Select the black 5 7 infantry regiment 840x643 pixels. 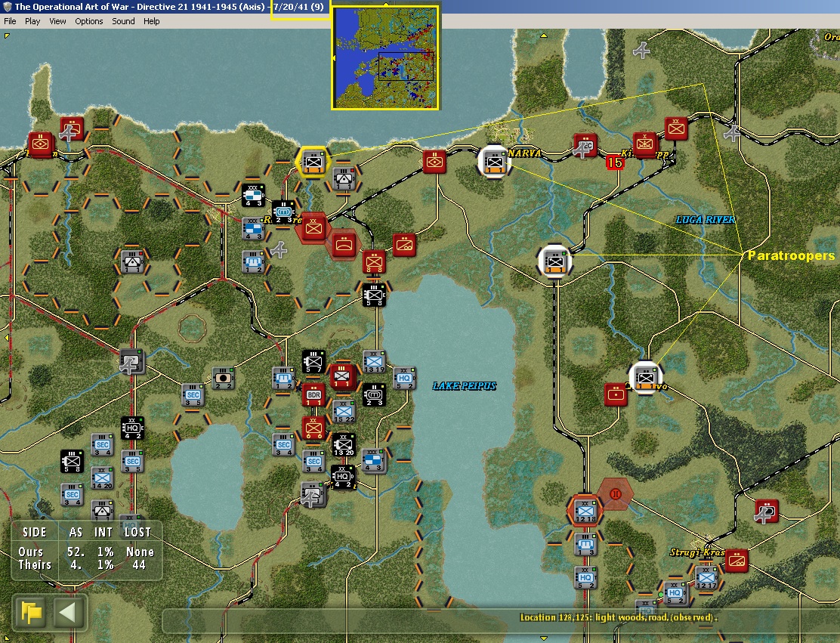(313, 362)
